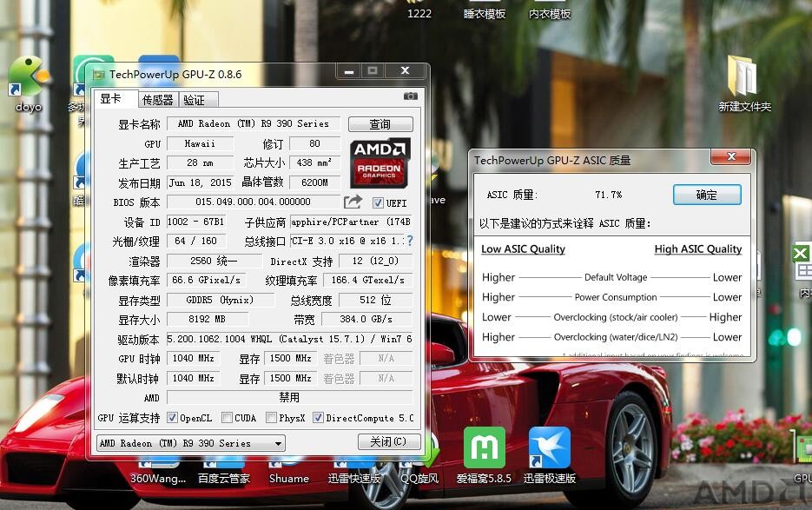The width and height of the screenshot is (812, 510).
Task: Toggle the CUDA checkbox
Action: pos(227,418)
